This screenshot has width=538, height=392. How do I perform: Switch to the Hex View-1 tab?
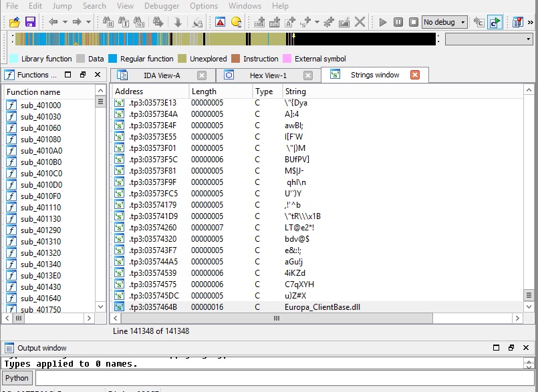pyautogui.click(x=268, y=75)
